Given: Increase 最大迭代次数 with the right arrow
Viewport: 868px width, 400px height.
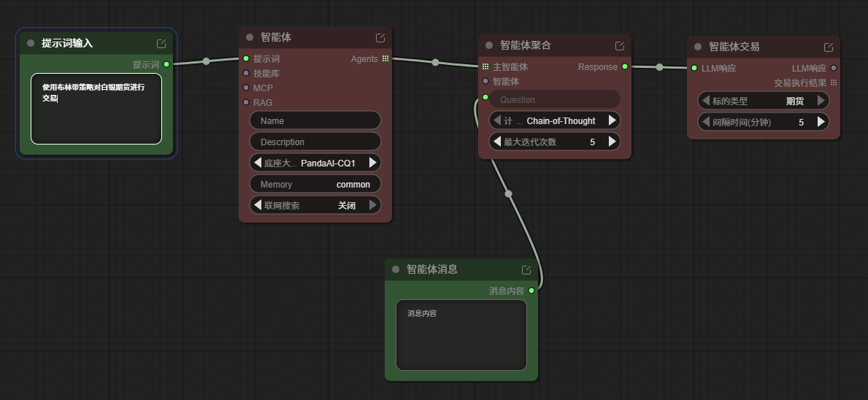Looking at the screenshot, I should [x=612, y=142].
